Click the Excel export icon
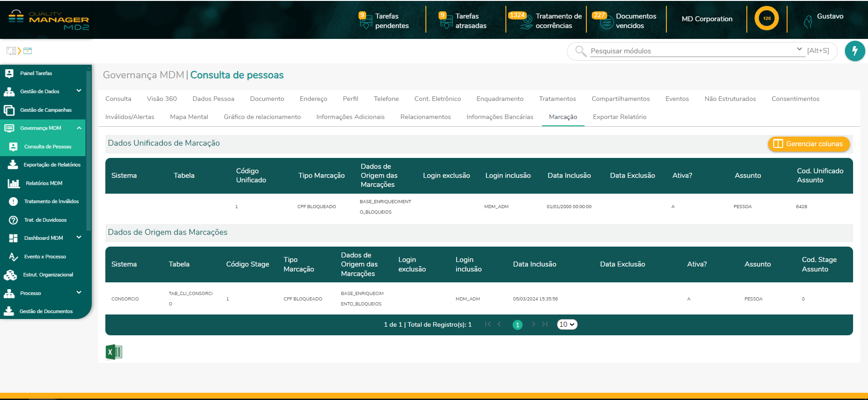Image resolution: width=868 pixels, height=400 pixels. tap(114, 352)
